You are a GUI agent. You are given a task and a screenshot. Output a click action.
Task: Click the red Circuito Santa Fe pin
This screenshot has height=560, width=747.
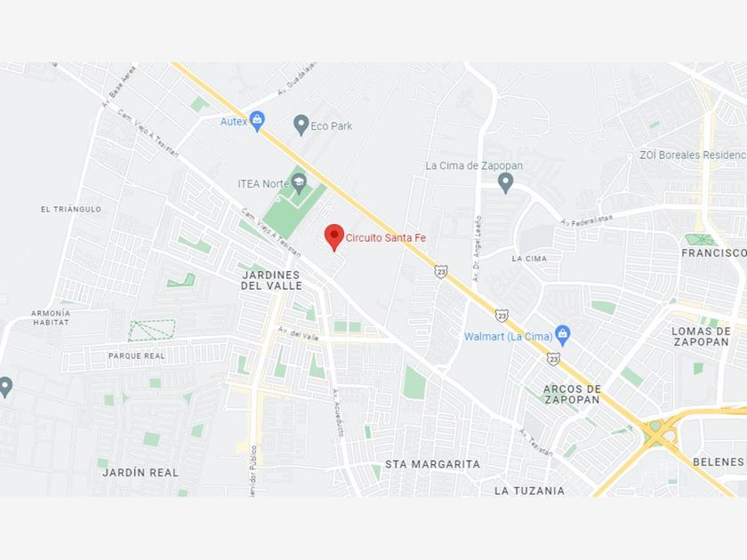click(334, 237)
